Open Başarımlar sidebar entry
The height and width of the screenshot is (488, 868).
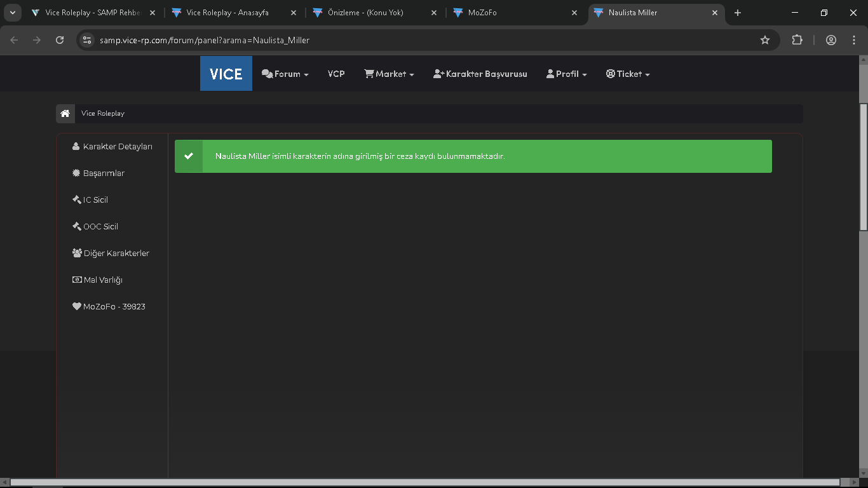98,173
